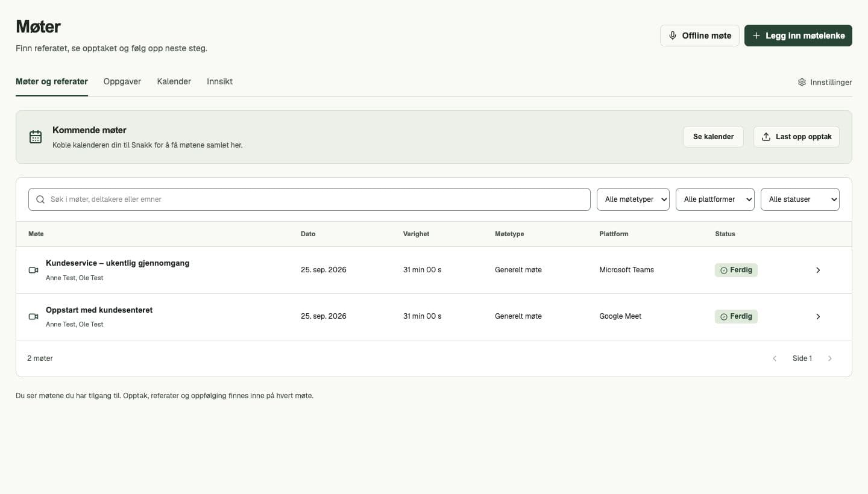Go to previous page with left arrow
The image size is (868, 494).
(775, 358)
